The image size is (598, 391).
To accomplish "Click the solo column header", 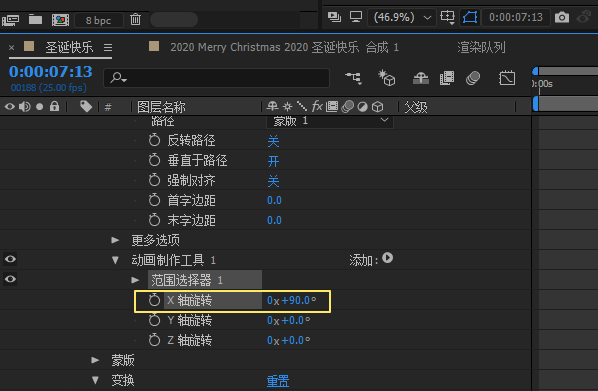I will pyautogui.click(x=39, y=107).
